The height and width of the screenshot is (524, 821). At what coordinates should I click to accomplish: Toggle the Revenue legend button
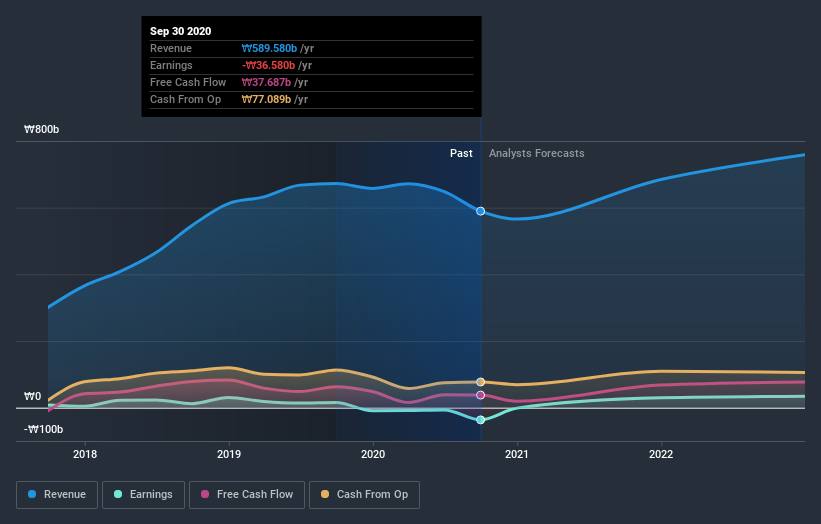point(57,495)
